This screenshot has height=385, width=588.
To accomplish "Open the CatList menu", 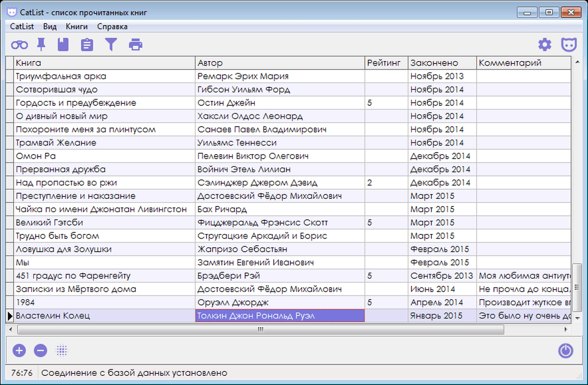I will [x=22, y=26].
